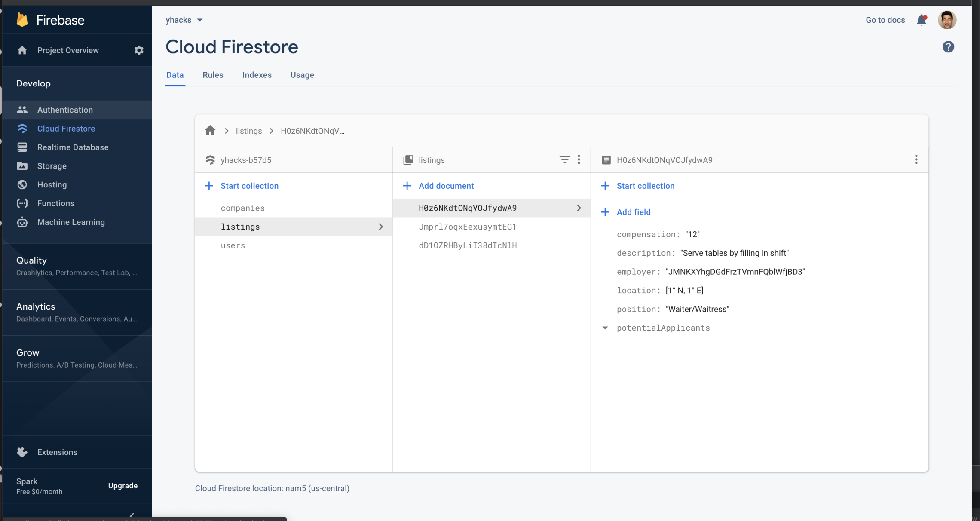Open Go to docs link

pyautogui.click(x=885, y=20)
